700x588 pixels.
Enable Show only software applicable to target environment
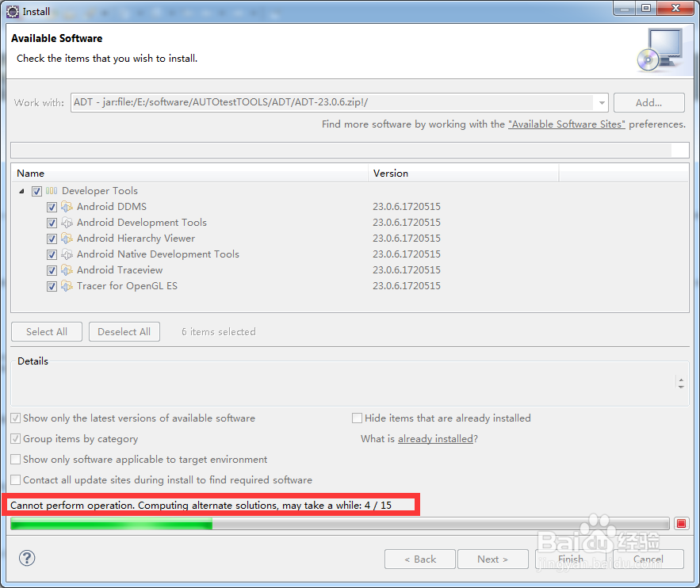pos(16,459)
